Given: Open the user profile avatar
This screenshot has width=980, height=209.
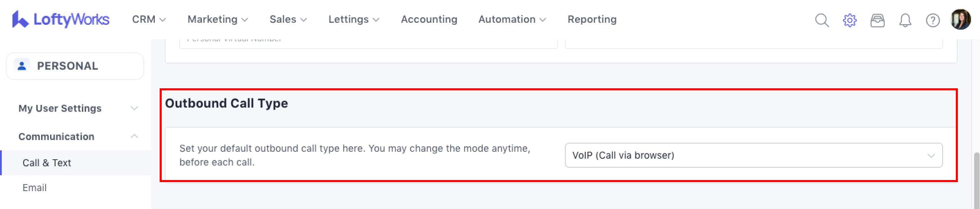Looking at the screenshot, I should click(960, 19).
